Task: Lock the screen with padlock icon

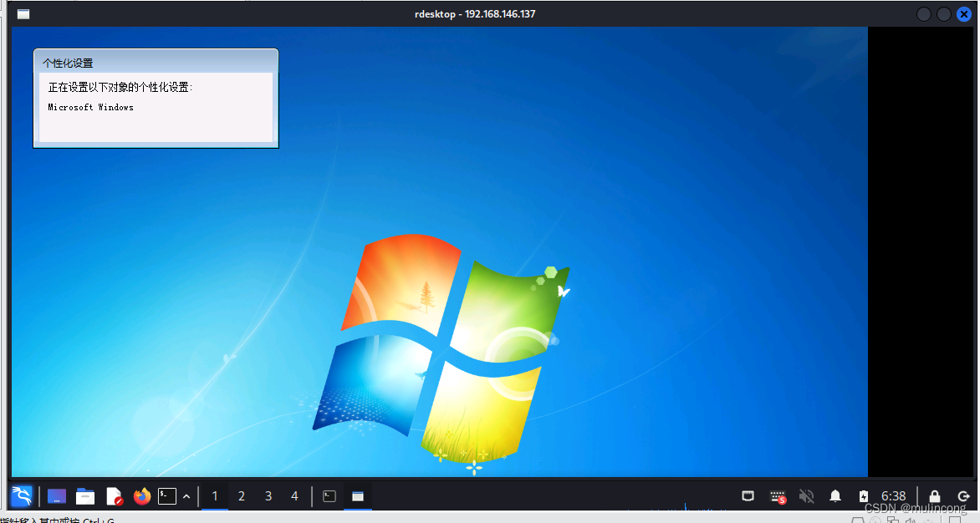Action: 934,496
